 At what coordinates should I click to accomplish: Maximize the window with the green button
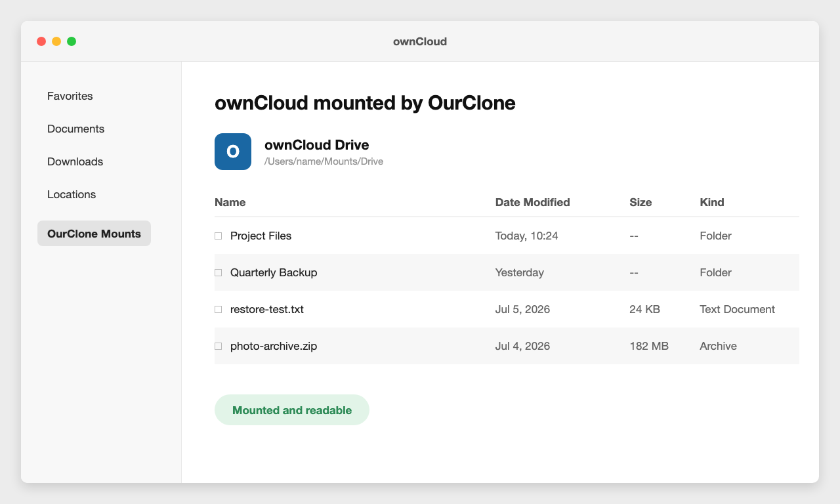tap(72, 41)
